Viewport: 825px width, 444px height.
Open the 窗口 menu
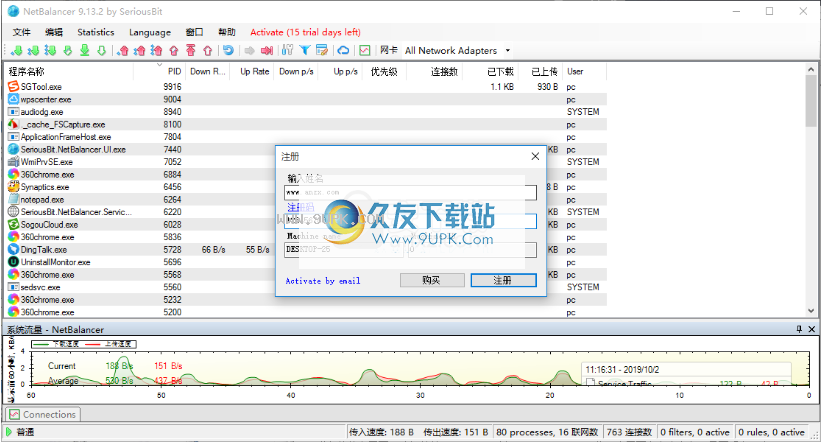coord(194,32)
